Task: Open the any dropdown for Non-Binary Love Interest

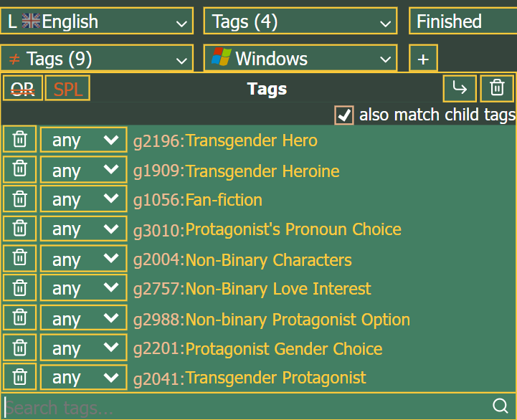Action: 83,289
